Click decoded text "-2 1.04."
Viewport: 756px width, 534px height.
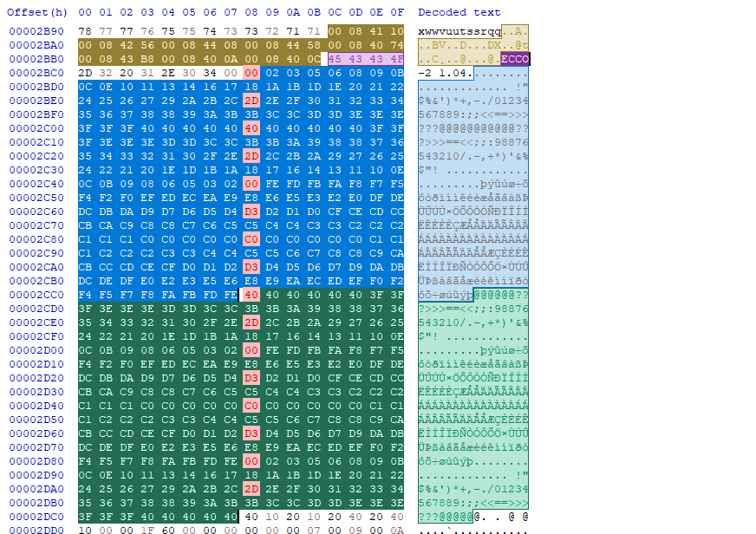446,73
